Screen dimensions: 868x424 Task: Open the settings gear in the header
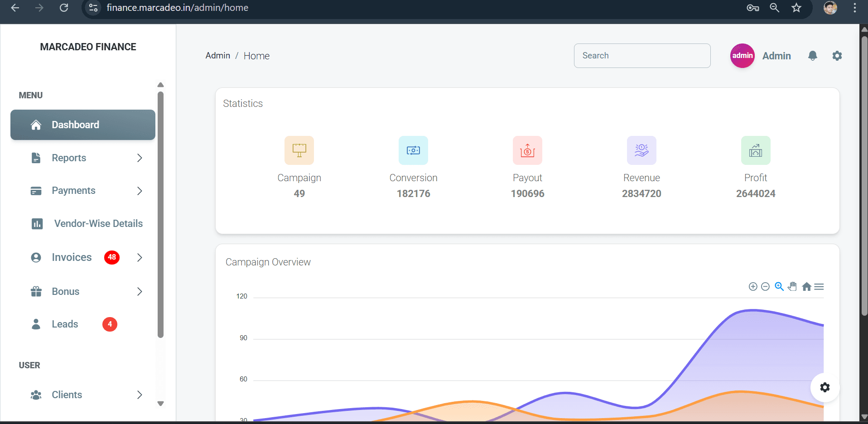[837, 55]
